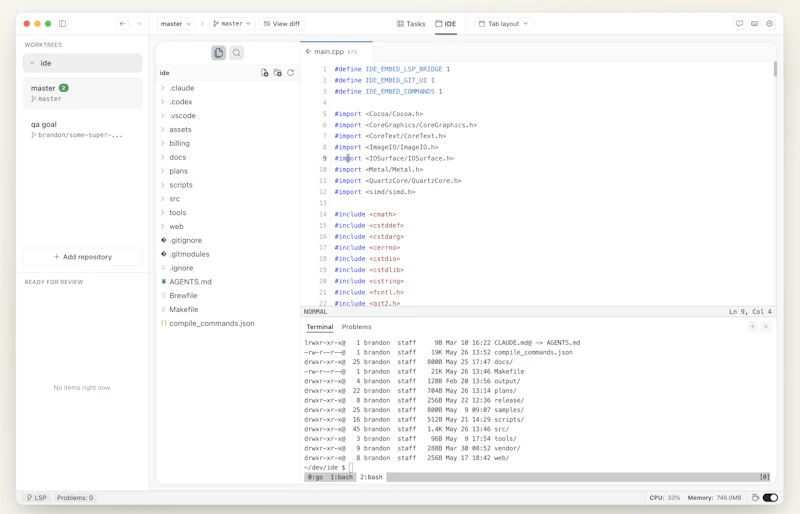Viewport: 800px width, 514px height.
Task: Expand the plans folder
Action: click(x=163, y=171)
